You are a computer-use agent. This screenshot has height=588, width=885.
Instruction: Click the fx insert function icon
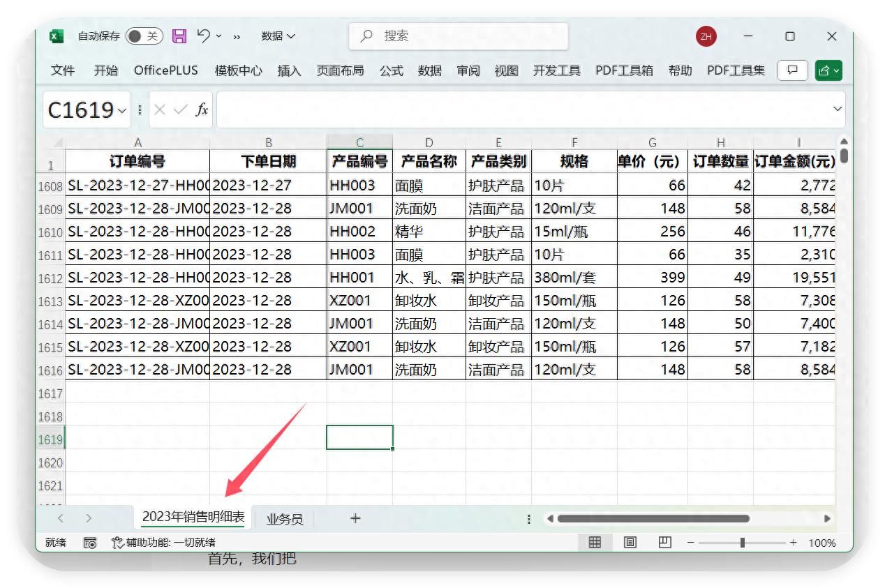(x=202, y=110)
